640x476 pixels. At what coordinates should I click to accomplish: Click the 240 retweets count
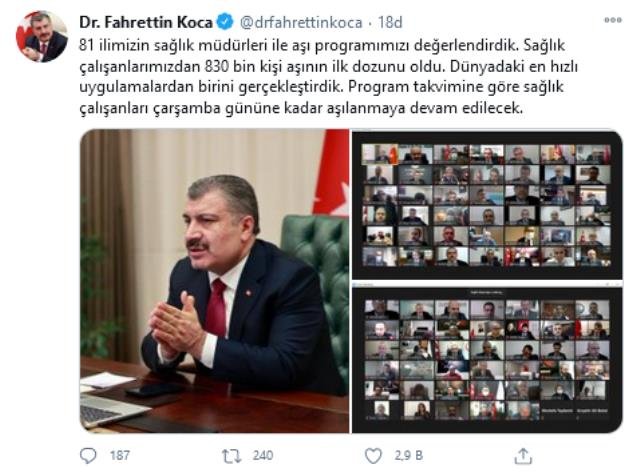(x=263, y=456)
